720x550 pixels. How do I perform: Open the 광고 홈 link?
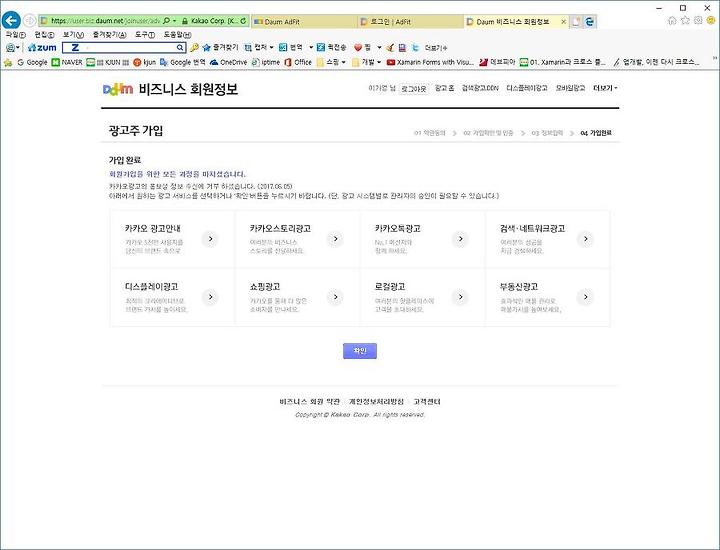444,88
